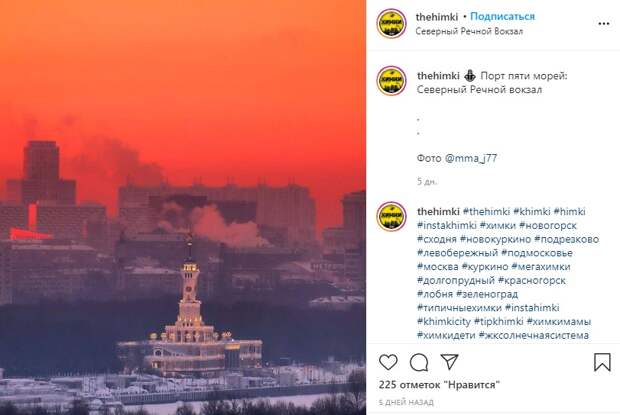Screen dimensions: 620x415
Task: Save the post with the bookmark icon
Action: 602,362
